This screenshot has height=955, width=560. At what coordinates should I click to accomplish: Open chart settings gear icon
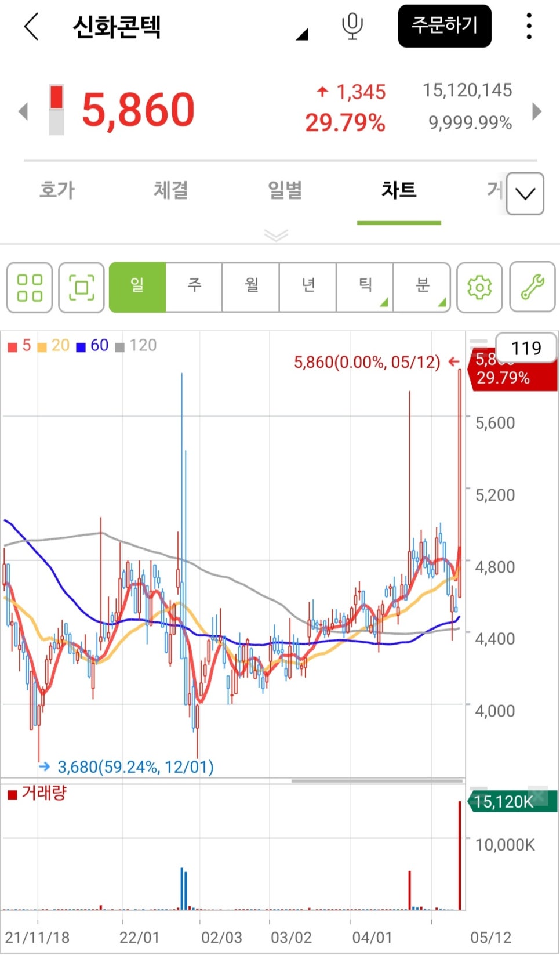tap(479, 288)
